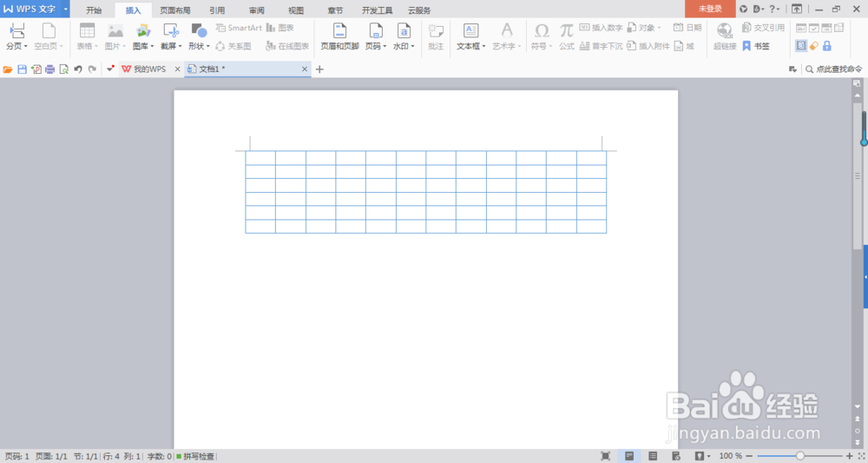
Task: Insert a 空白页 blank page
Action: point(49,37)
